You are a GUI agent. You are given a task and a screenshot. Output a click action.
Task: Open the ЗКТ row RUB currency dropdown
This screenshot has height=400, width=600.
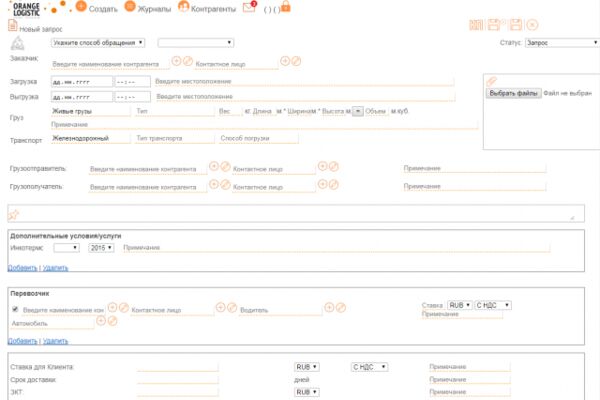click(307, 392)
